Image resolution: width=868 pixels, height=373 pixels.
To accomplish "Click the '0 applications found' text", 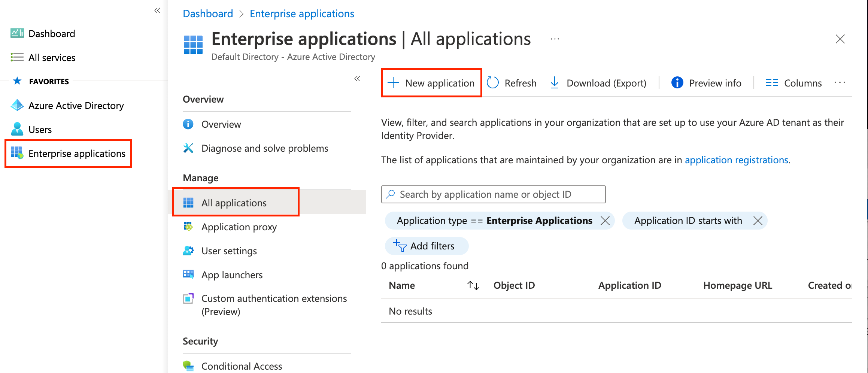I will pyautogui.click(x=425, y=266).
